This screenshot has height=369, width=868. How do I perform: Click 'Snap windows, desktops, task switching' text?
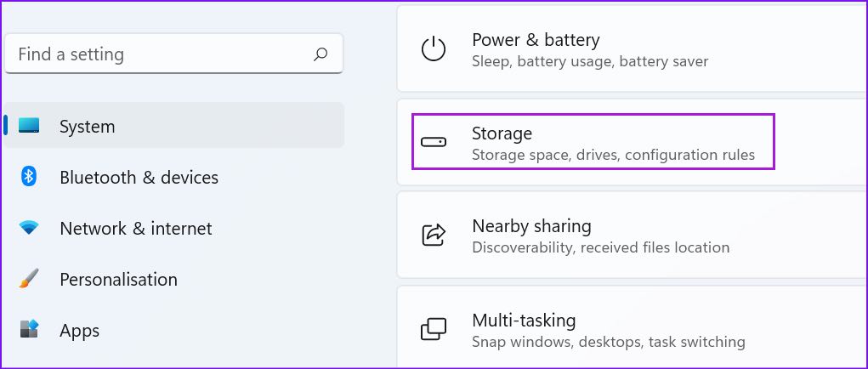point(609,341)
